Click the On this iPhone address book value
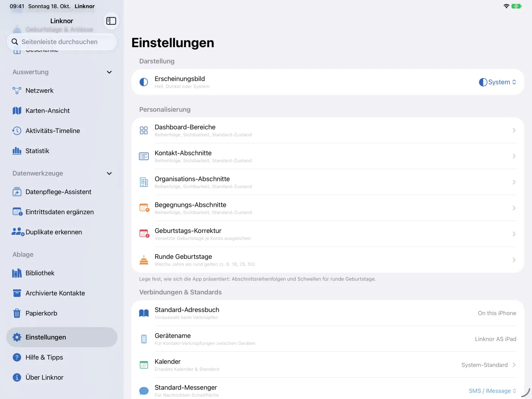The height and width of the screenshot is (399, 532). tap(497, 313)
